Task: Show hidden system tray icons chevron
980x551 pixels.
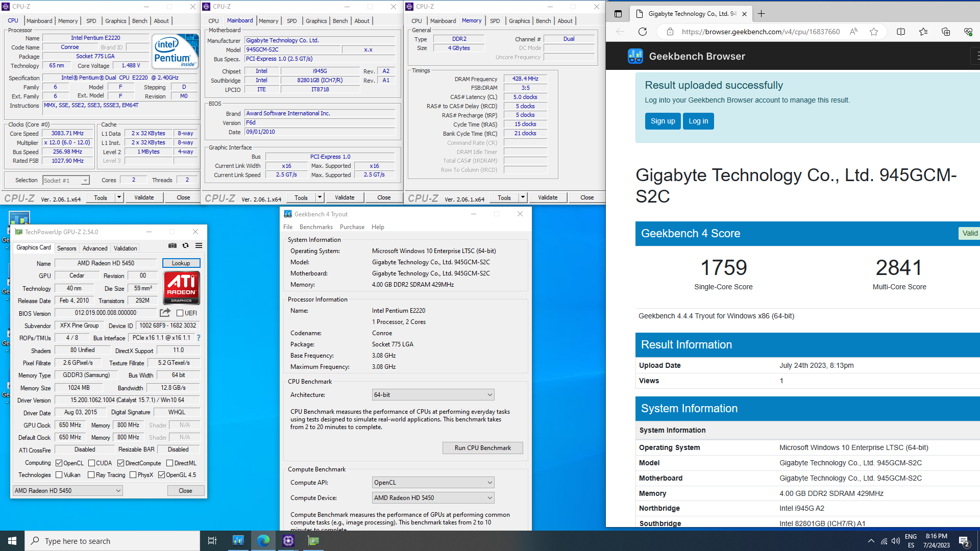Action: (871, 541)
